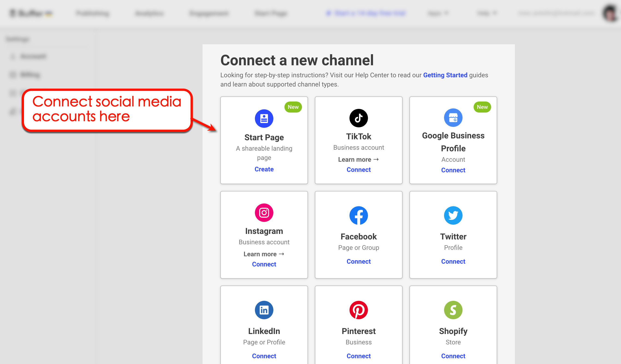Create a new Start Page
Image resolution: width=621 pixels, height=364 pixels.
[264, 169]
